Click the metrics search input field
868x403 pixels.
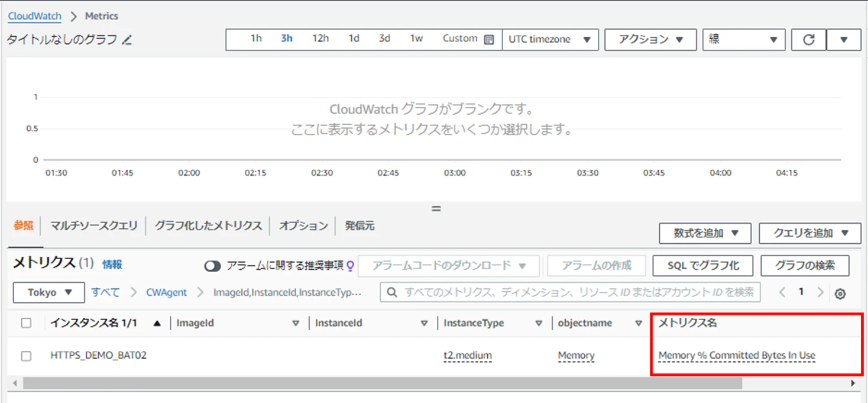pyautogui.click(x=570, y=292)
